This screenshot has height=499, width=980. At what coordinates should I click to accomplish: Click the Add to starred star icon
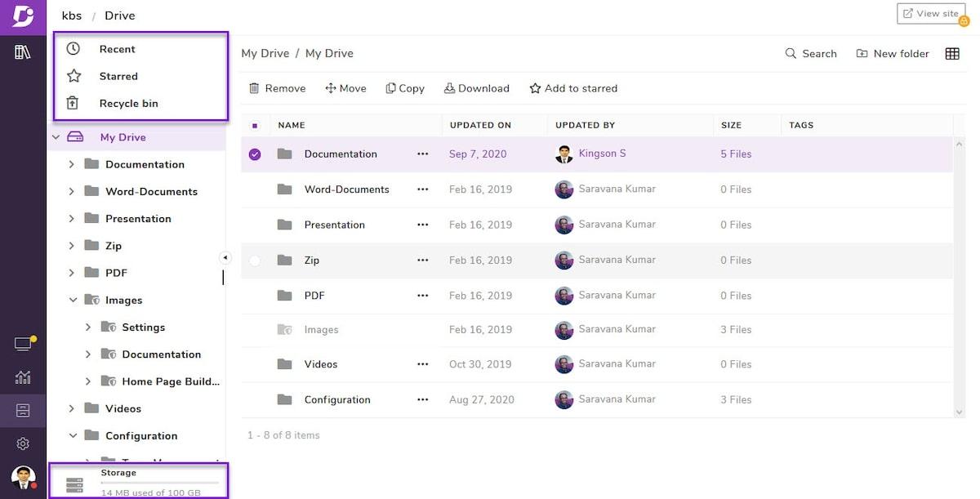tap(535, 88)
